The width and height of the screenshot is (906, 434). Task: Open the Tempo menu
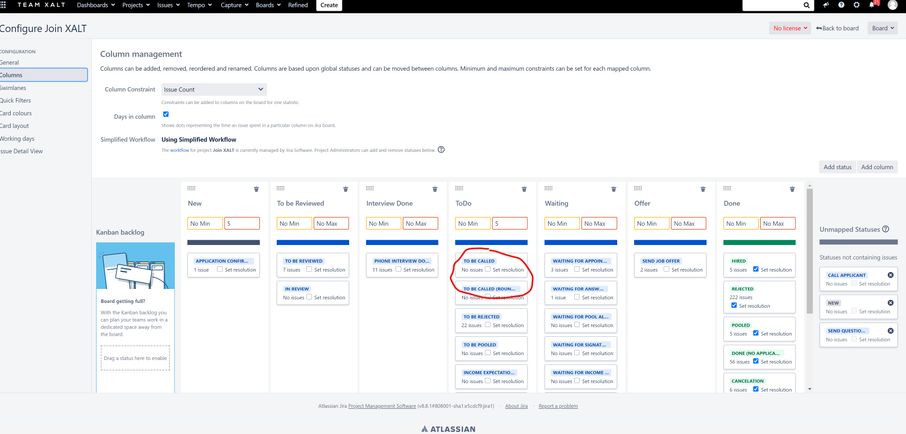click(199, 5)
